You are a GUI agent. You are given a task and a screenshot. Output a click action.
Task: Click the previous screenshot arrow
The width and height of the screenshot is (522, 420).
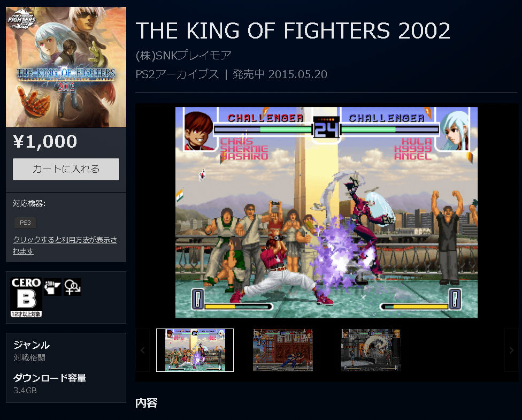tap(142, 350)
